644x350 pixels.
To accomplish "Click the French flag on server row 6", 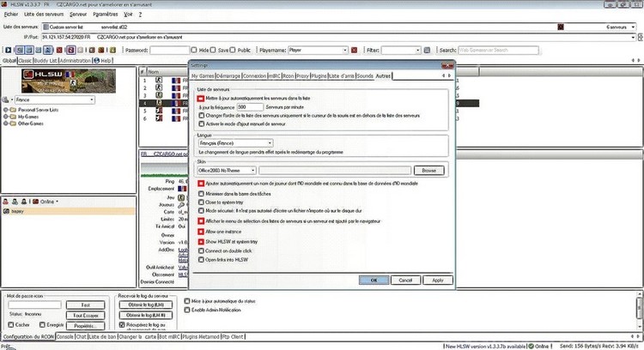I will [x=176, y=118].
